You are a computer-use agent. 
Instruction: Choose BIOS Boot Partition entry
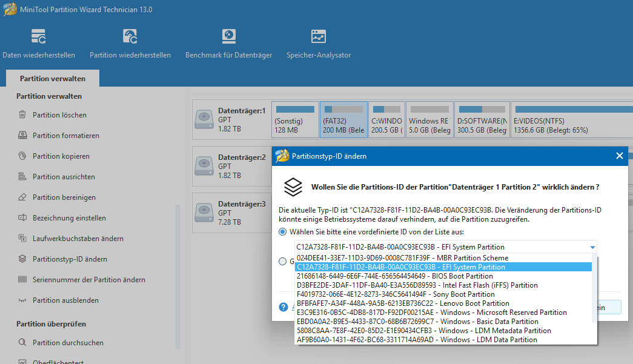tap(443, 276)
